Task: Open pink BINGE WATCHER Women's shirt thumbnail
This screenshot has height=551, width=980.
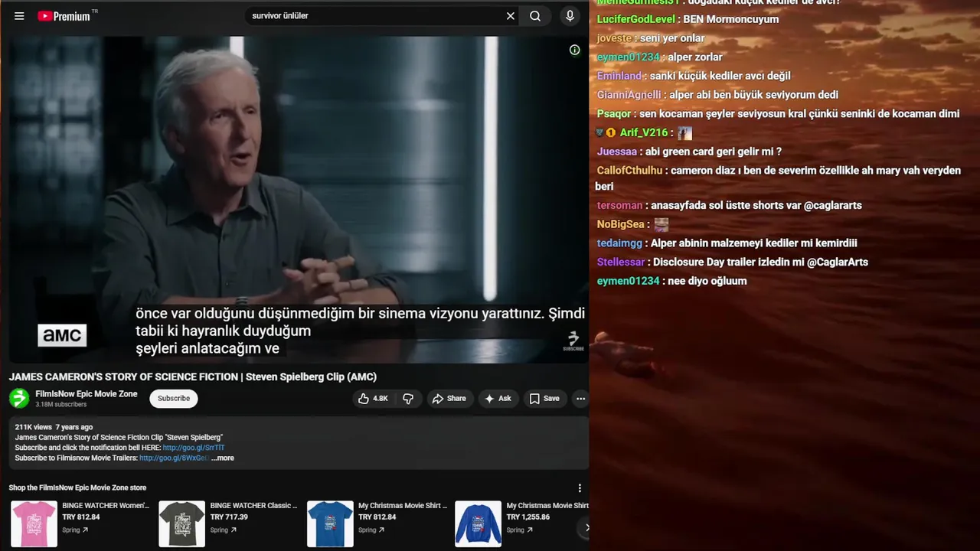Action: [x=34, y=523]
